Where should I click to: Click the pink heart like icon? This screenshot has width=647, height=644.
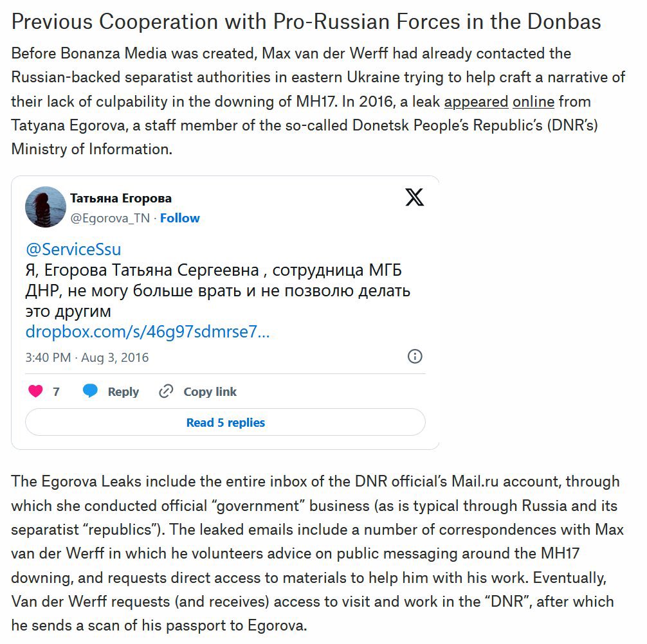35,391
